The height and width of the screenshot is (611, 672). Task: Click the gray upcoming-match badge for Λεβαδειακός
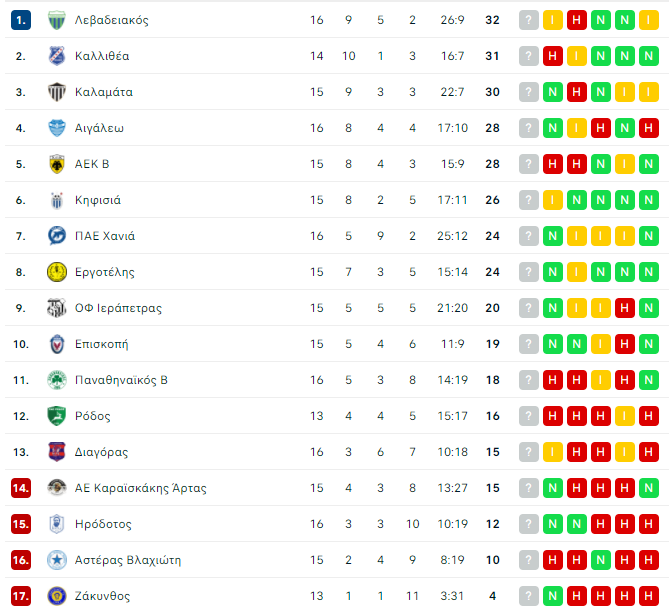point(528,20)
